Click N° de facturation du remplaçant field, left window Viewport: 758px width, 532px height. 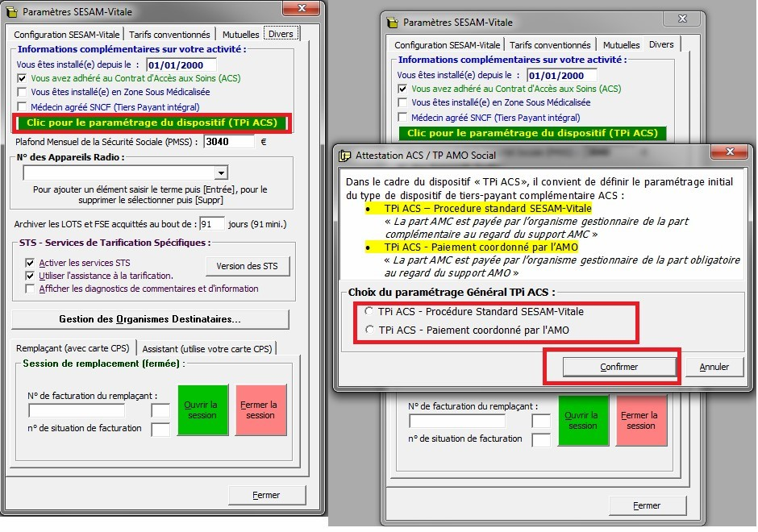coord(77,410)
